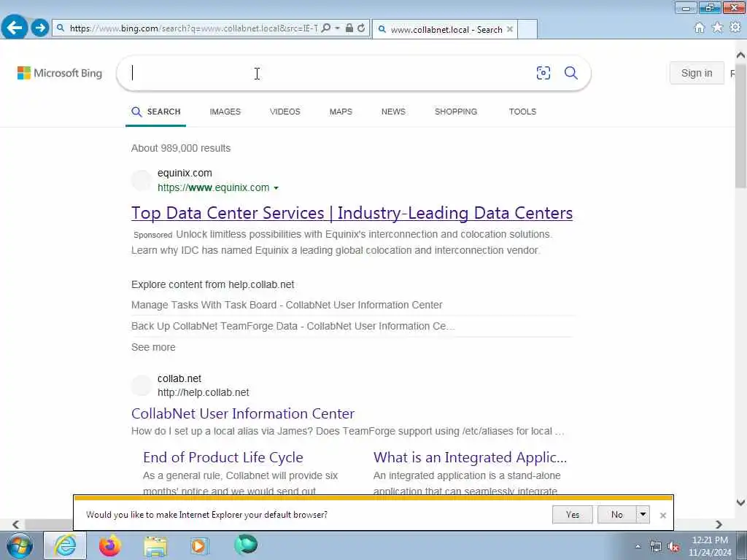Show hidden system tray icons arrow
The image size is (747, 560).
tap(638, 547)
